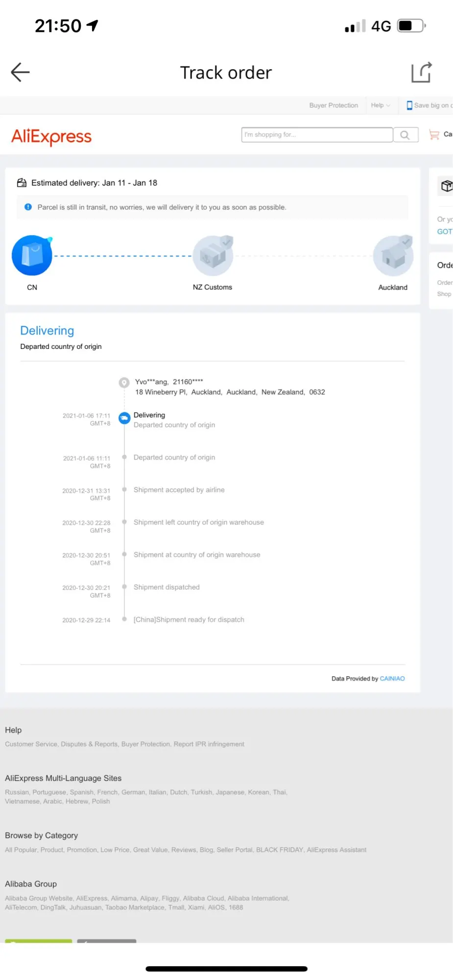Tap the address location pin icon

[124, 382]
